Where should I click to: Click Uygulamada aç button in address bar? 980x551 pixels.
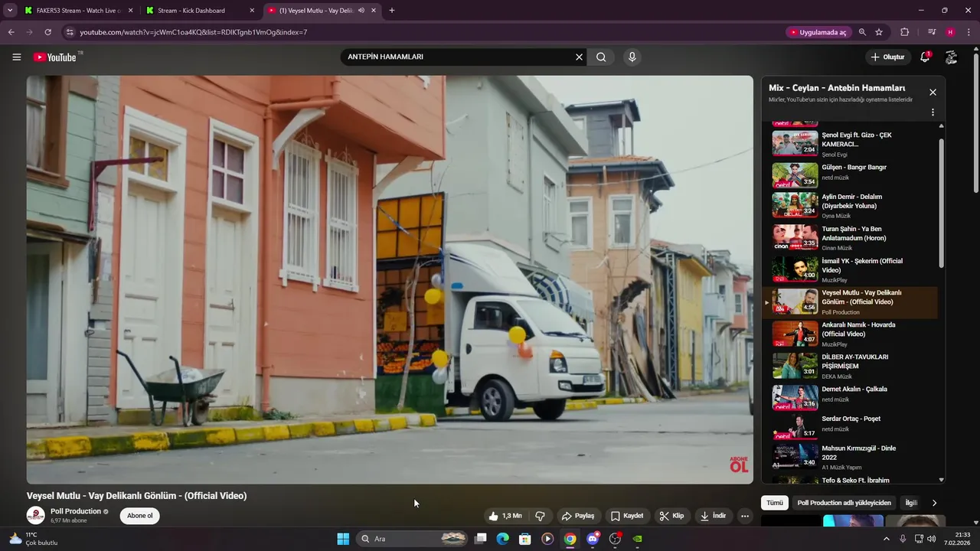tap(818, 32)
